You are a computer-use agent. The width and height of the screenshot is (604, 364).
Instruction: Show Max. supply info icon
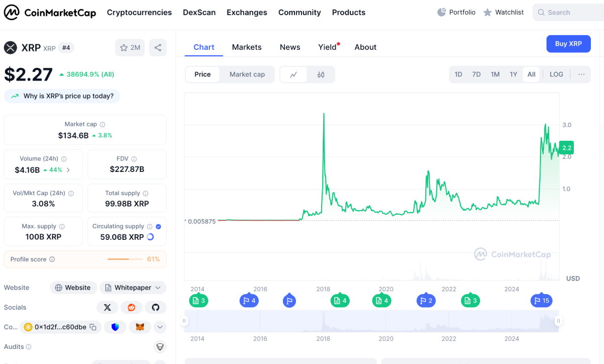[62, 227]
